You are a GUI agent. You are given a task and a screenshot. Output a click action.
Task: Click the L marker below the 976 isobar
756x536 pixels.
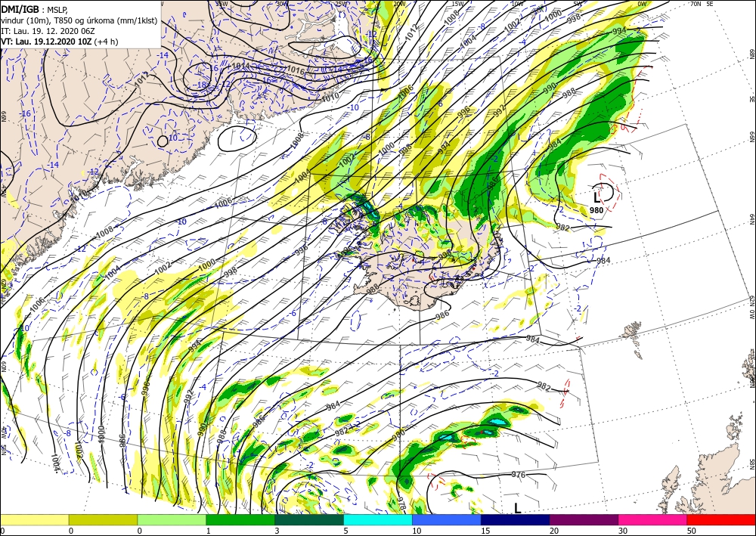[517, 508]
